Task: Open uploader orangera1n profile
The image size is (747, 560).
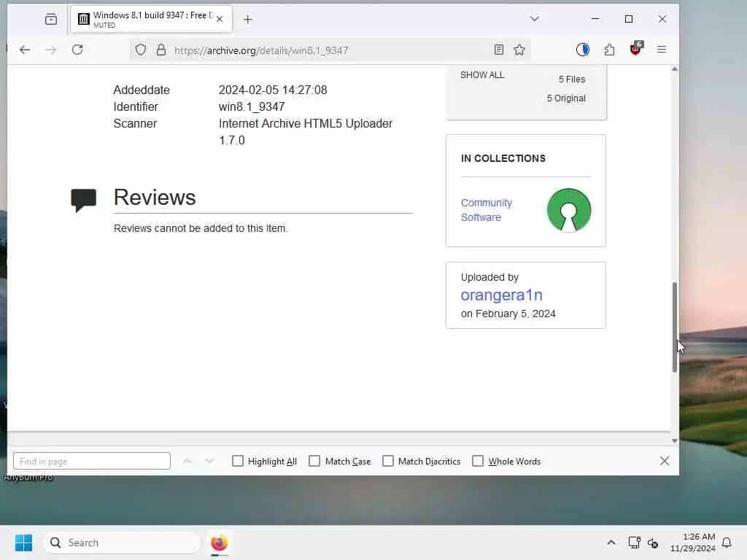Action: click(x=502, y=295)
